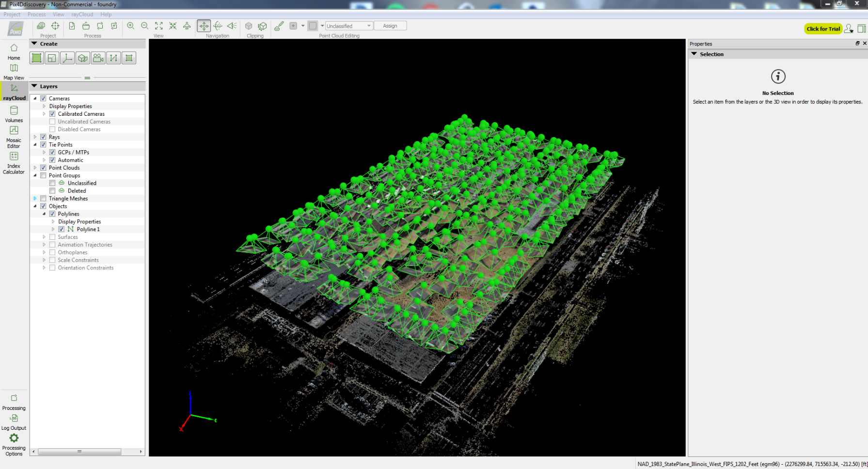Expand the Triangle Meshes tree node
Viewport: 868px width, 469px height.
pos(35,199)
